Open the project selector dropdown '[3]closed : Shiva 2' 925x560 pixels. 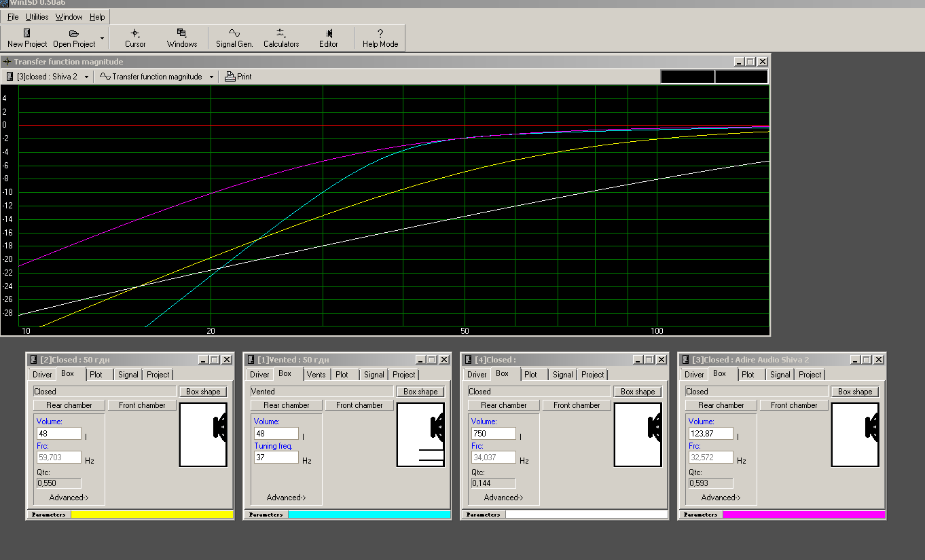48,77
